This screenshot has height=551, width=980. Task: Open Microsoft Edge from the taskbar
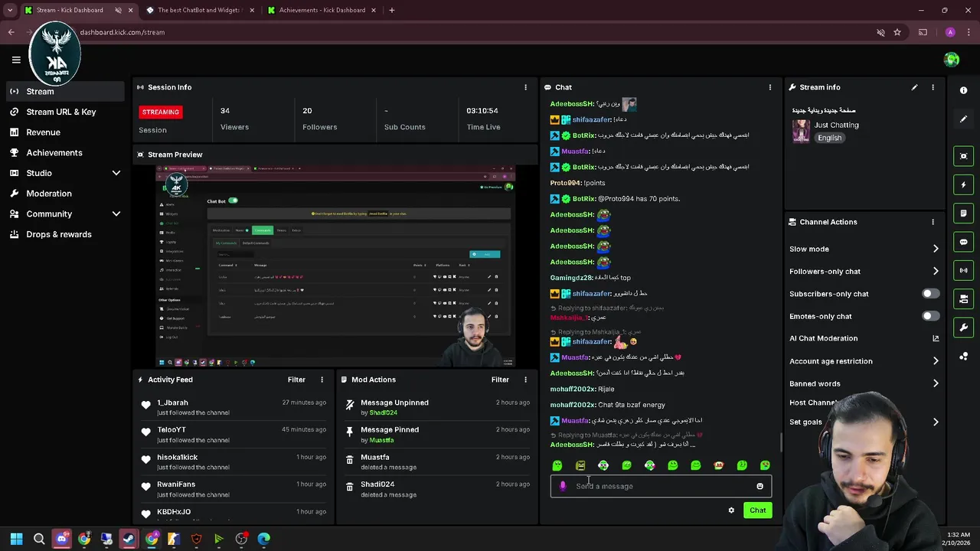coord(263,539)
